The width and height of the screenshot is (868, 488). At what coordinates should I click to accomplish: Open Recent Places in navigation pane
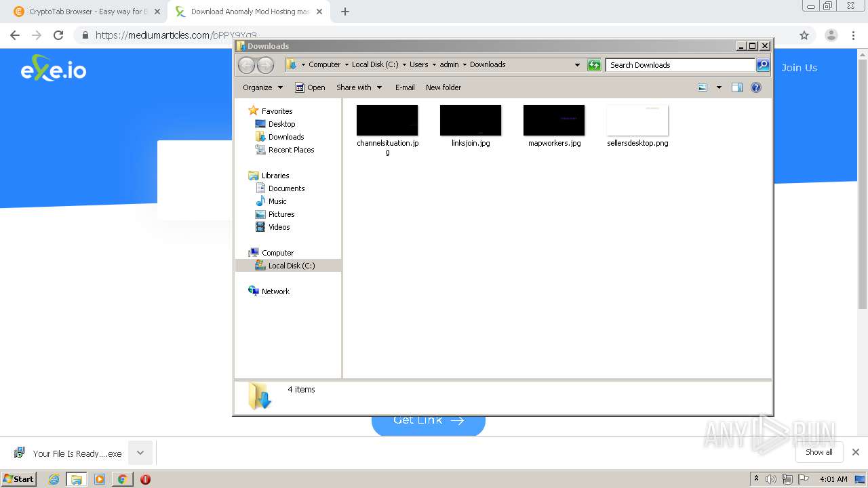(x=285, y=150)
